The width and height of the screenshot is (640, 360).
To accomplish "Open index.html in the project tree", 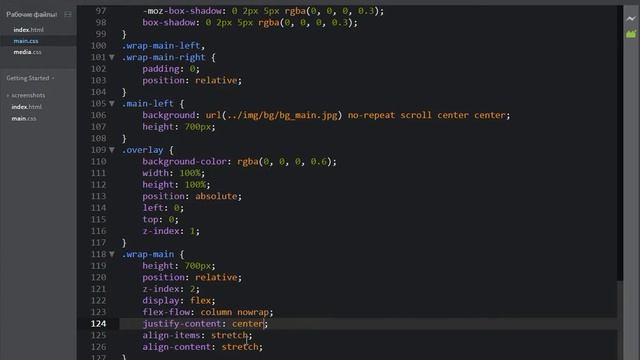I will (27, 107).
